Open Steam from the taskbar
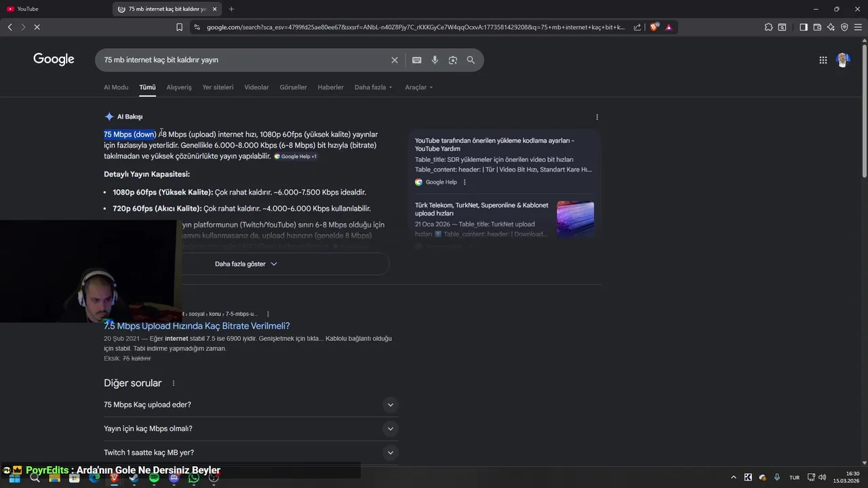868x488 pixels. (x=134, y=477)
